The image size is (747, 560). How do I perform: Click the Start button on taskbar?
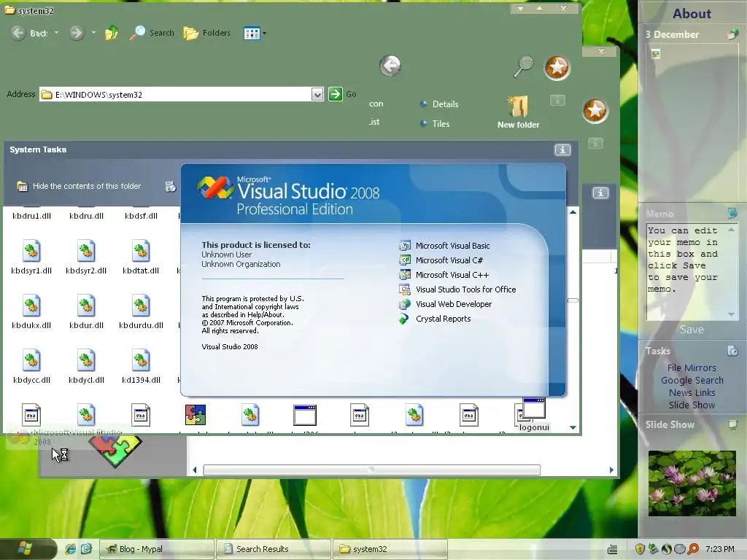(28, 548)
